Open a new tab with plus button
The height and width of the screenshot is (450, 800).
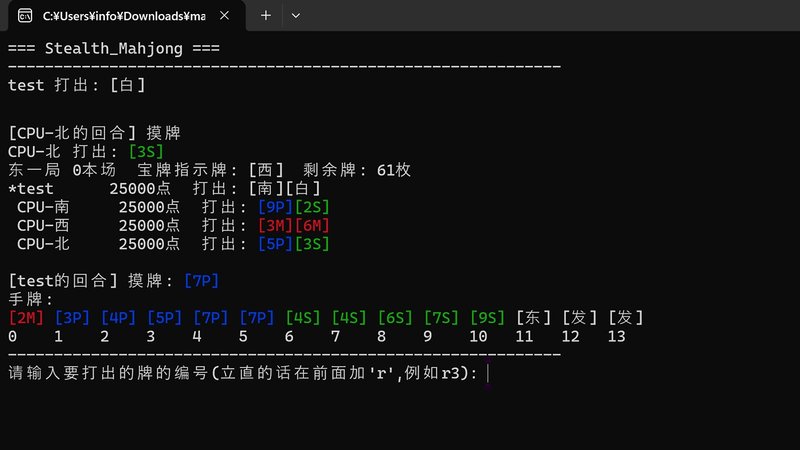coord(266,16)
